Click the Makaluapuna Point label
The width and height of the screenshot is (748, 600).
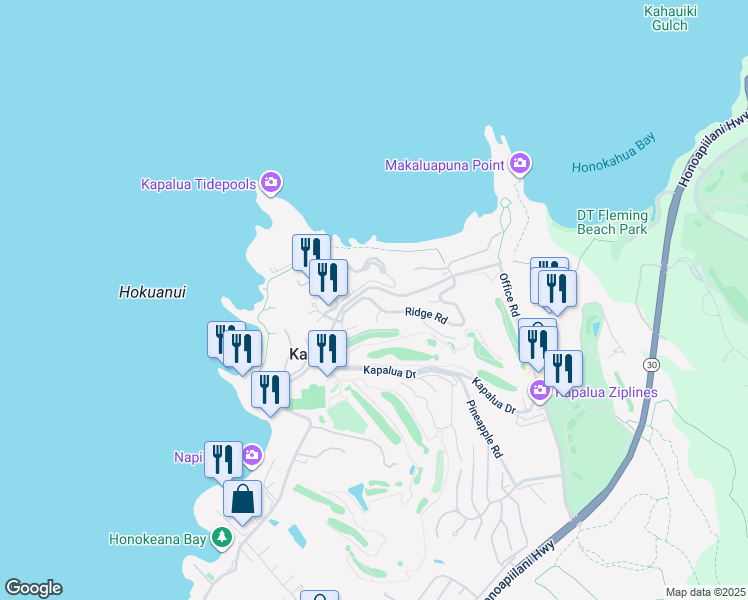point(445,166)
